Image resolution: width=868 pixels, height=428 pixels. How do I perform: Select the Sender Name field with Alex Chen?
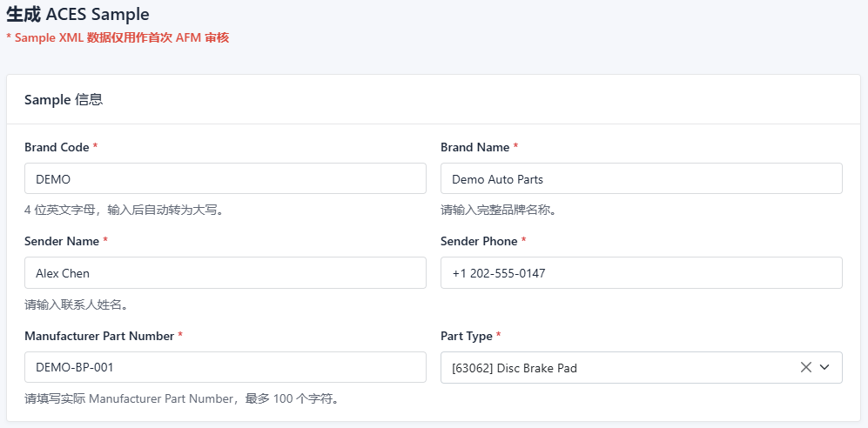click(225, 272)
